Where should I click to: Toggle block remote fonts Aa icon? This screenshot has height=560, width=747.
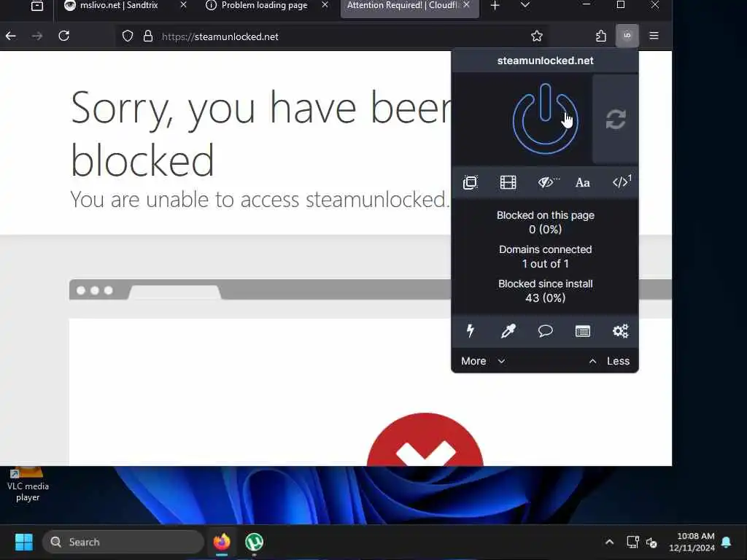583,182
